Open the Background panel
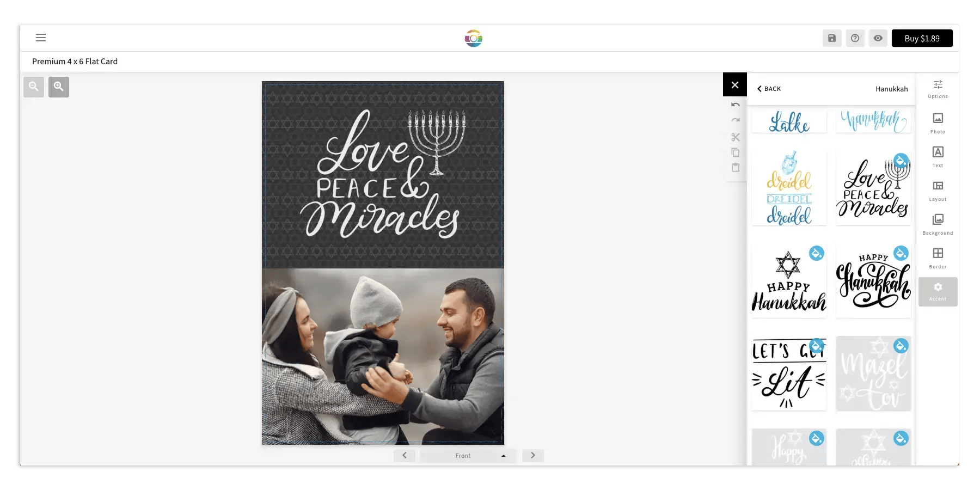This screenshot has width=980, height=490. [x=938, y=223]
